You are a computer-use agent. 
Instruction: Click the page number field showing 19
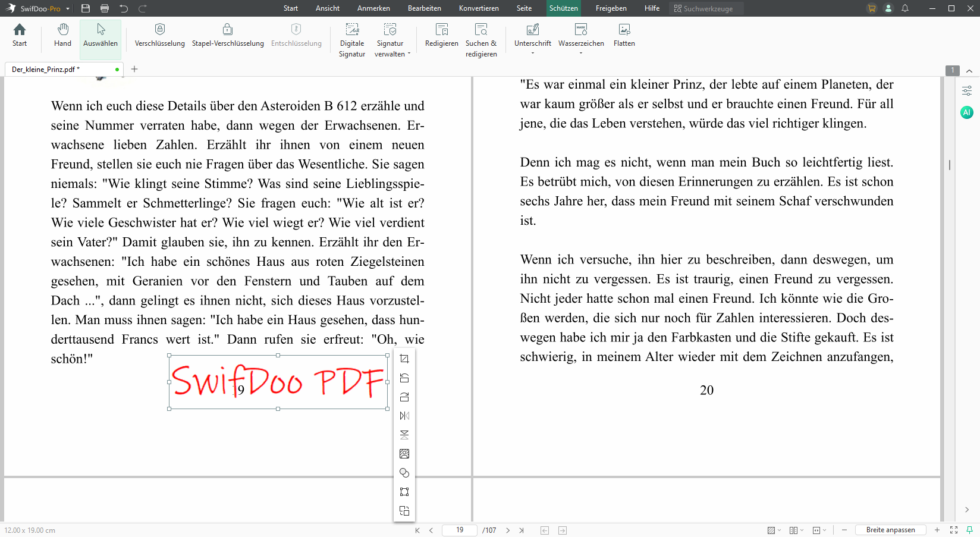coord(460,530)
